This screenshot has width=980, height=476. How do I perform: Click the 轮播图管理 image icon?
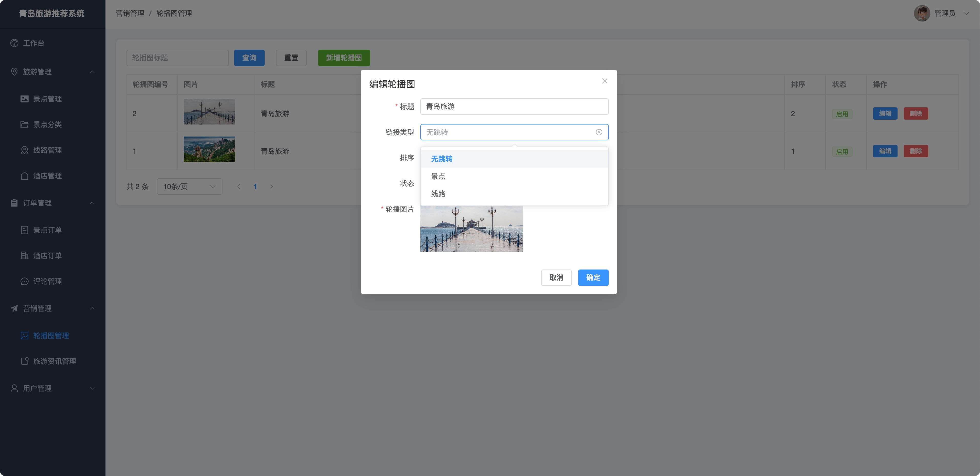[25, 336]
